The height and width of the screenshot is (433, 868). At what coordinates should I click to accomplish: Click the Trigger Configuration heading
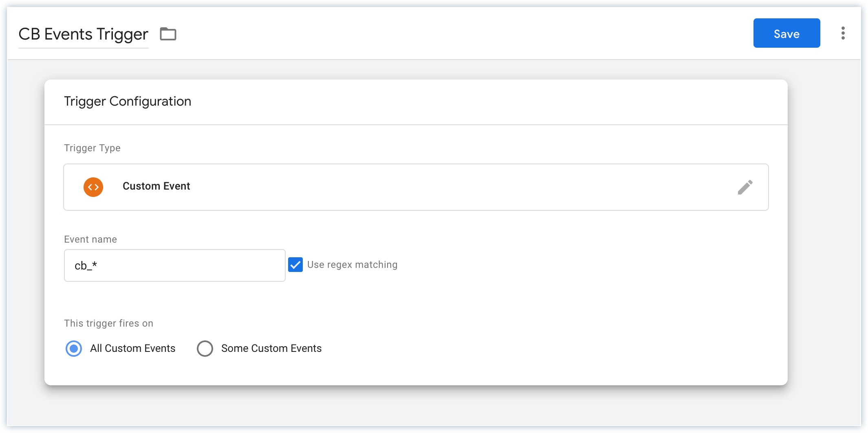128,102
